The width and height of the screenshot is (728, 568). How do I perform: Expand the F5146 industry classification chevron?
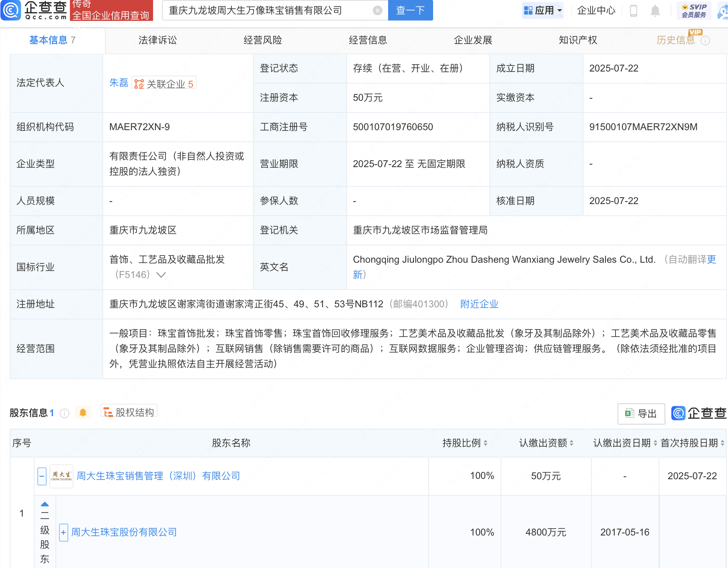(161, 275)
